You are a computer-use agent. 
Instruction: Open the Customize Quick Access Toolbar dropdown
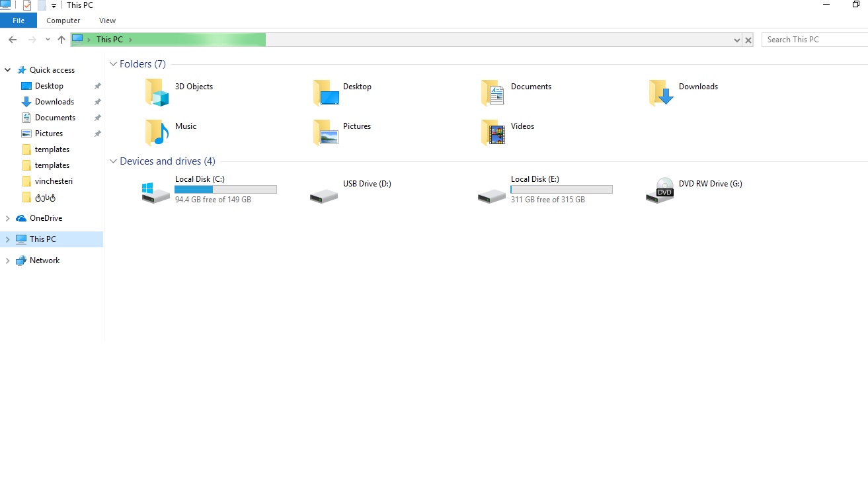54,5
